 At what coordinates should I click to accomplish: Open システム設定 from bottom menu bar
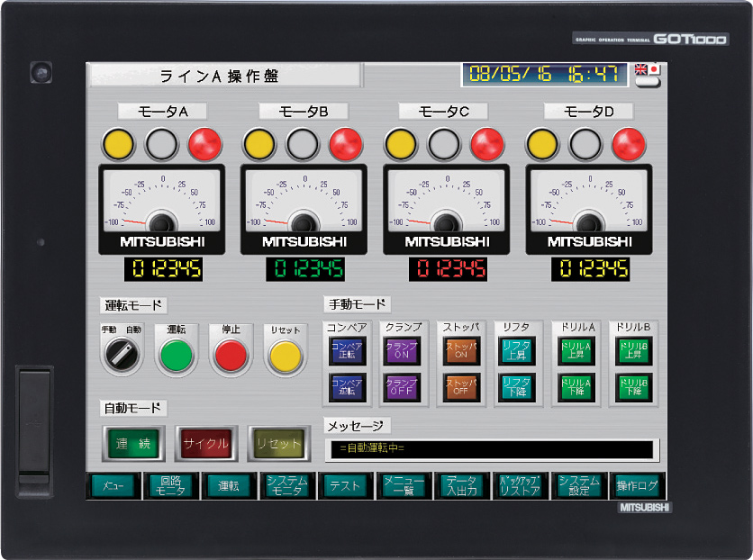(579, 486)
